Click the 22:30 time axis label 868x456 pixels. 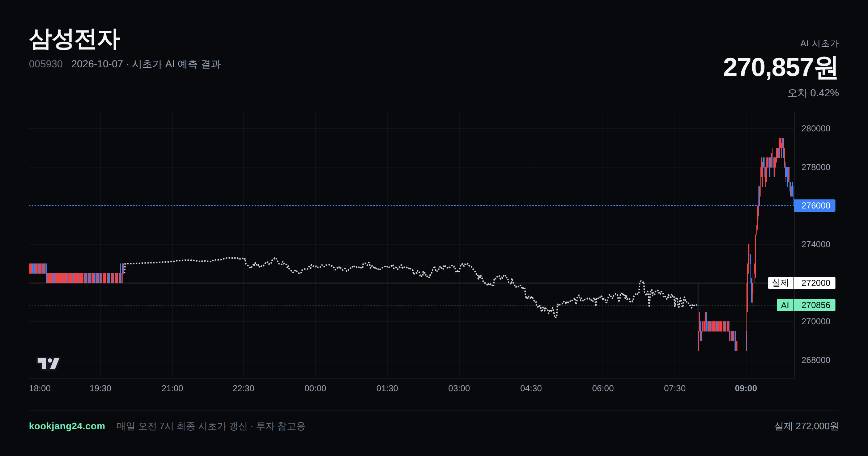pos(243,388)
